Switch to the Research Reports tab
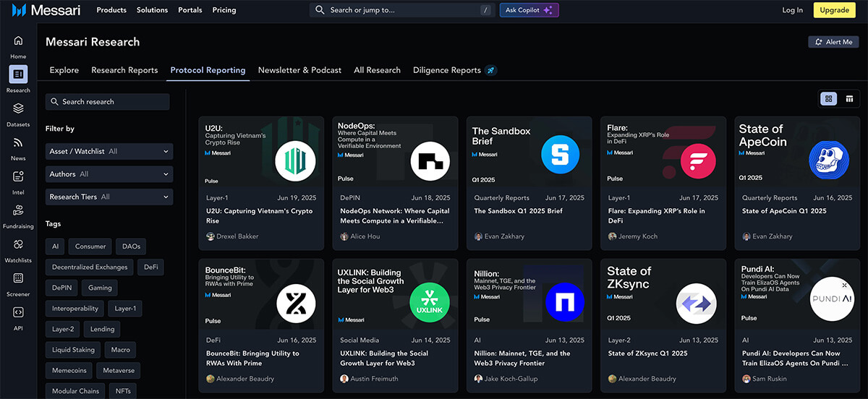This screenshot has width=868, height=399. coord(124,70)
